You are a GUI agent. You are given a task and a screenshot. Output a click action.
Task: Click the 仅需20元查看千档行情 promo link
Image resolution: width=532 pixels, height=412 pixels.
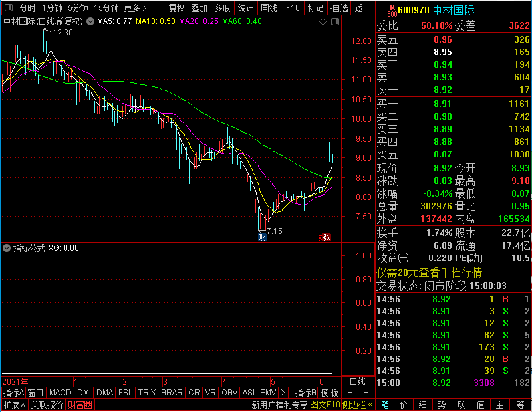click(429, 272)
